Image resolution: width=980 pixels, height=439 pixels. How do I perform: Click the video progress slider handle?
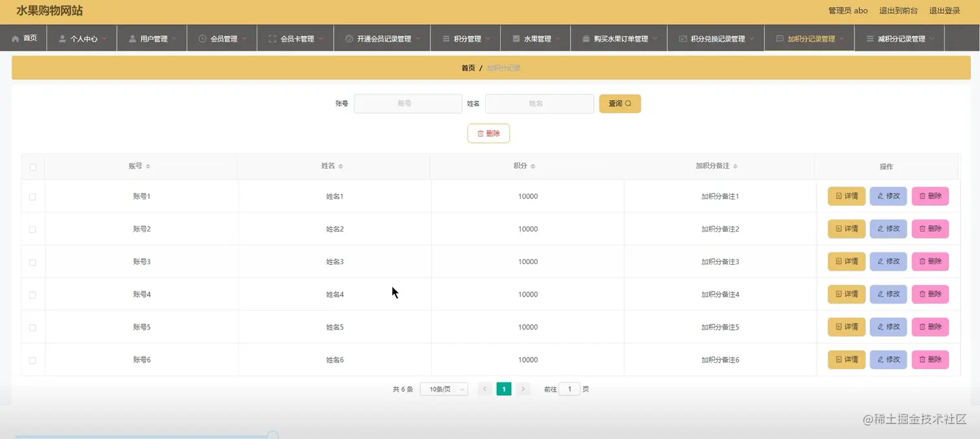[x=273, y=436]
